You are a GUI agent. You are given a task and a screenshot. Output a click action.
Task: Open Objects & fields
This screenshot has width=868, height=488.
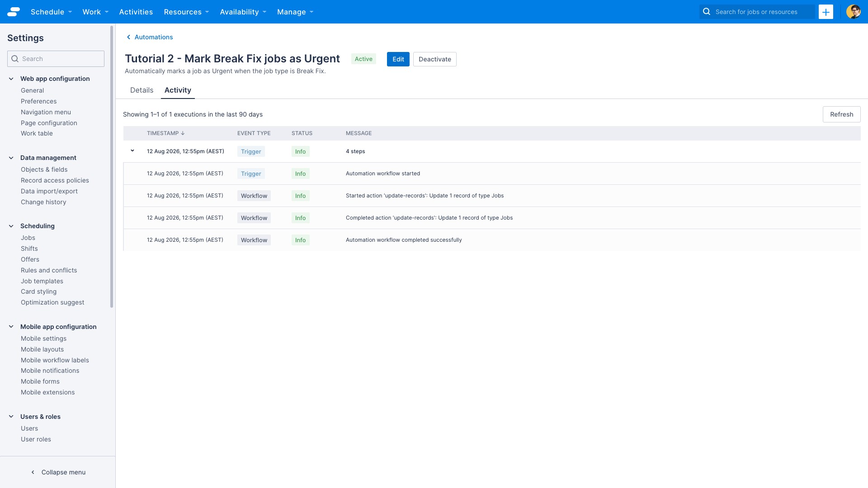(44, 169)
